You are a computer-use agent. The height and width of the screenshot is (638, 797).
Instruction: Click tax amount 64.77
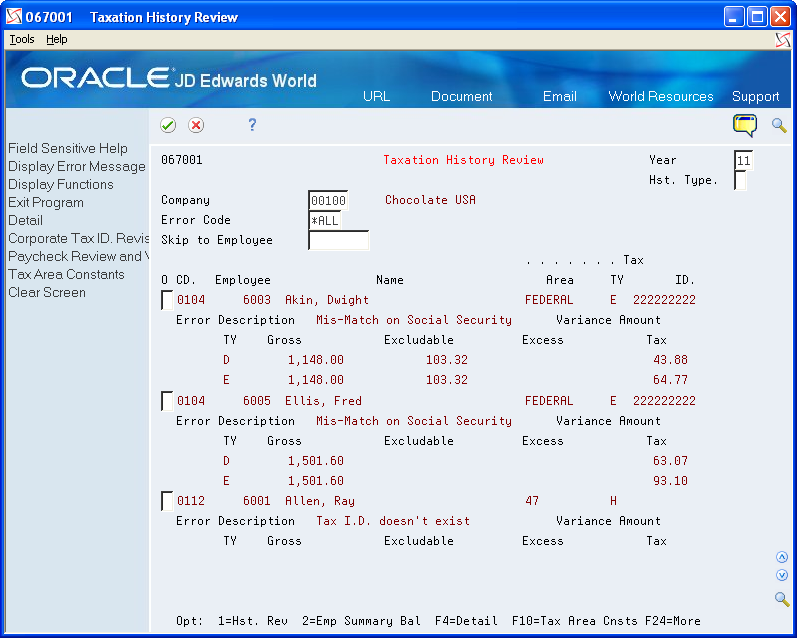click(x=670, y=380)
